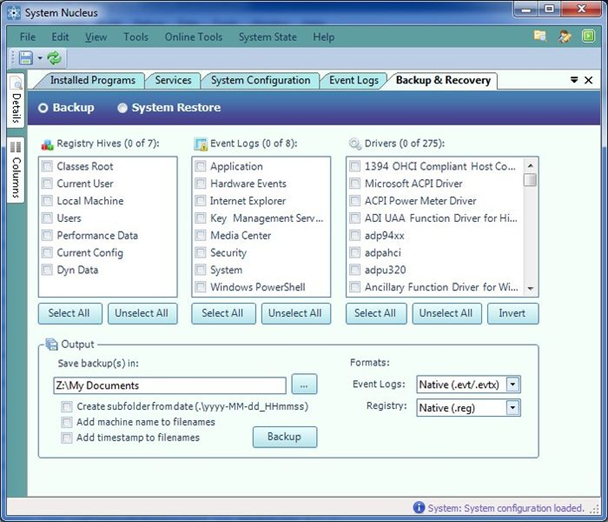Click the green refresh icon in toolbar
The height and width of the screenshot is (522, 608).
point(54,59)
